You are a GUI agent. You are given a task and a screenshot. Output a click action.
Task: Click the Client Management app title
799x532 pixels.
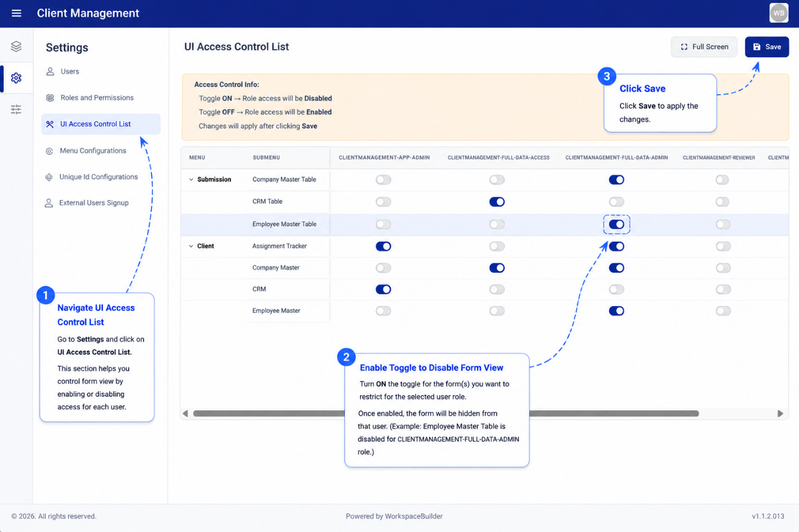coord(88,13)
